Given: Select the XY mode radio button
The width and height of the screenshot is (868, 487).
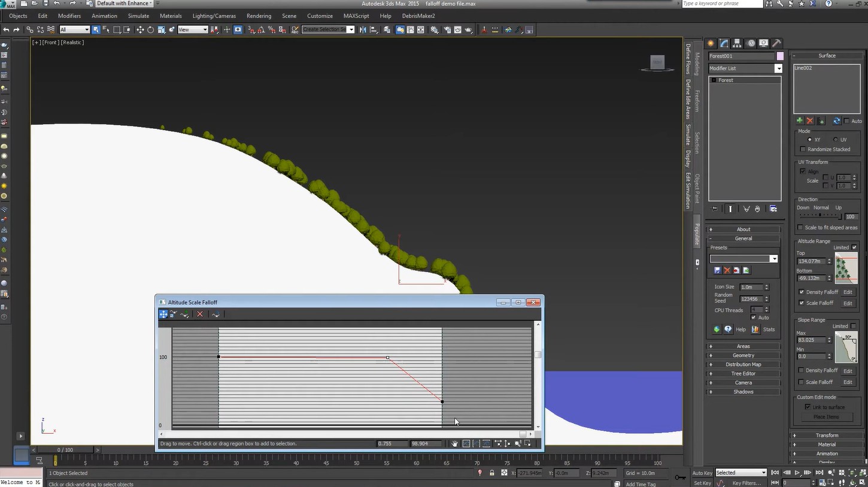Looking at the screenshot, I should point(810,140).
